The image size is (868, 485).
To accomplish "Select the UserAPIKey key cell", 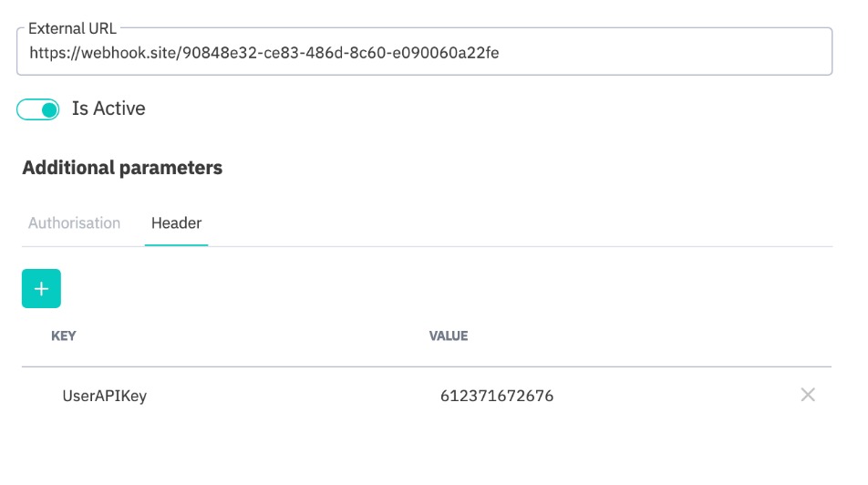I will coord(104,396).
